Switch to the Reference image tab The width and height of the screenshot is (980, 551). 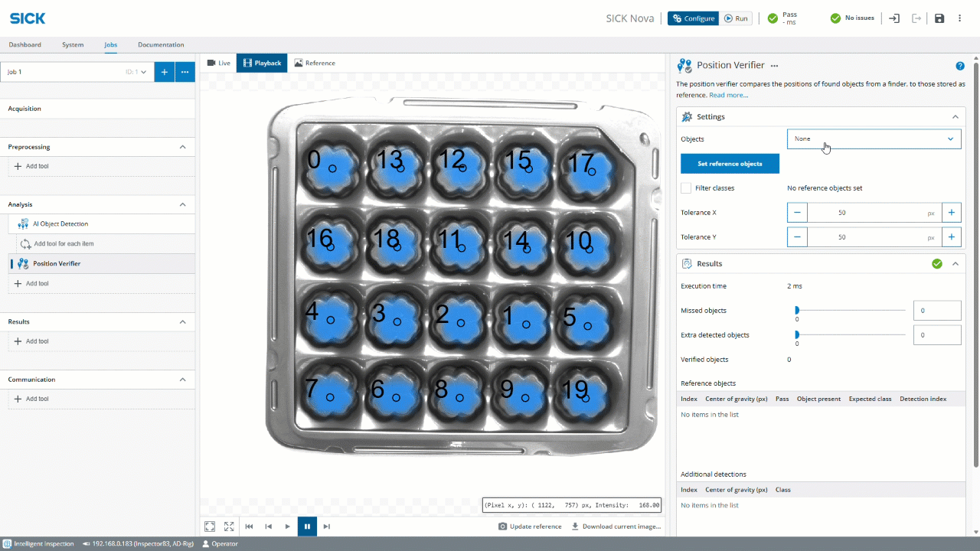coord(315,63)
